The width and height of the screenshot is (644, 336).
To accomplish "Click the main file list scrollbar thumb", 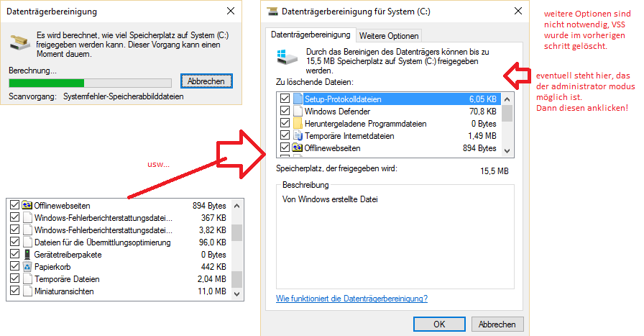I will [507, 114].
